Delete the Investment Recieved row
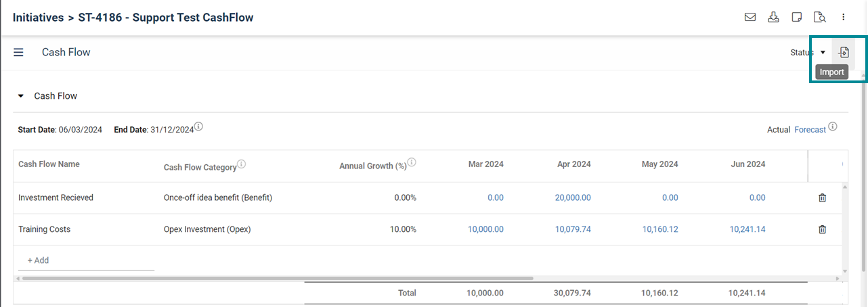This screenshot has width=868, height=307. tap(823, 198)
